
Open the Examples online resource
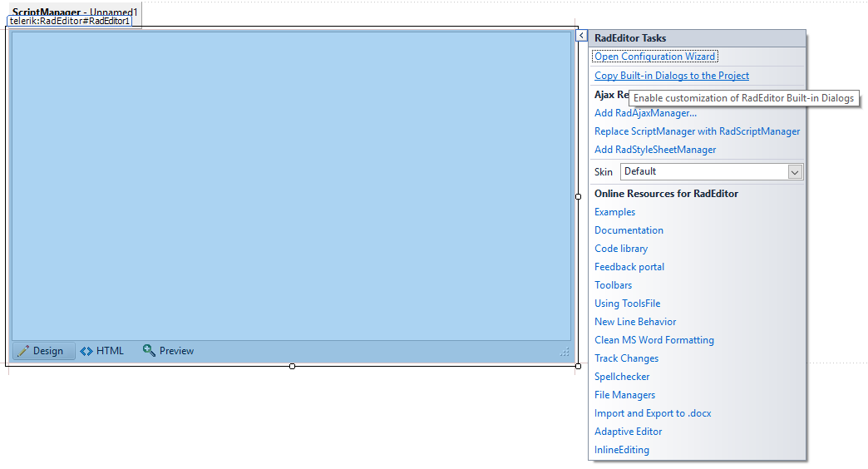click(x=614, y=212)
